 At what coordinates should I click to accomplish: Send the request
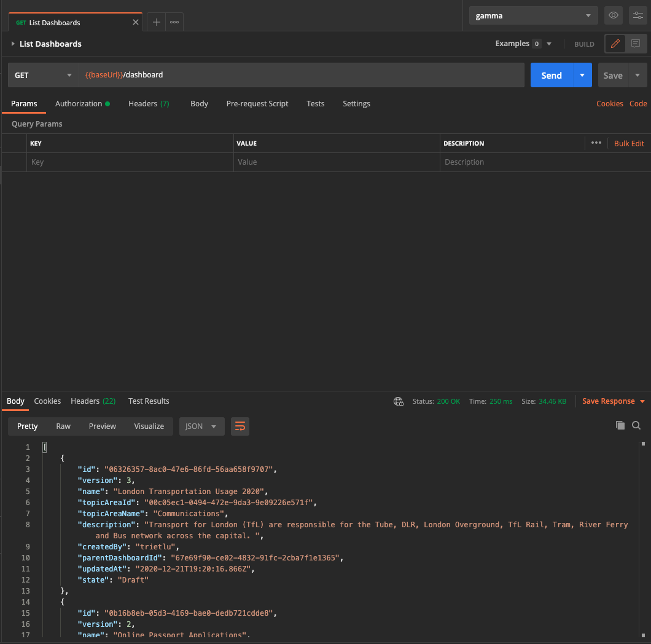(x=552, y=75)
